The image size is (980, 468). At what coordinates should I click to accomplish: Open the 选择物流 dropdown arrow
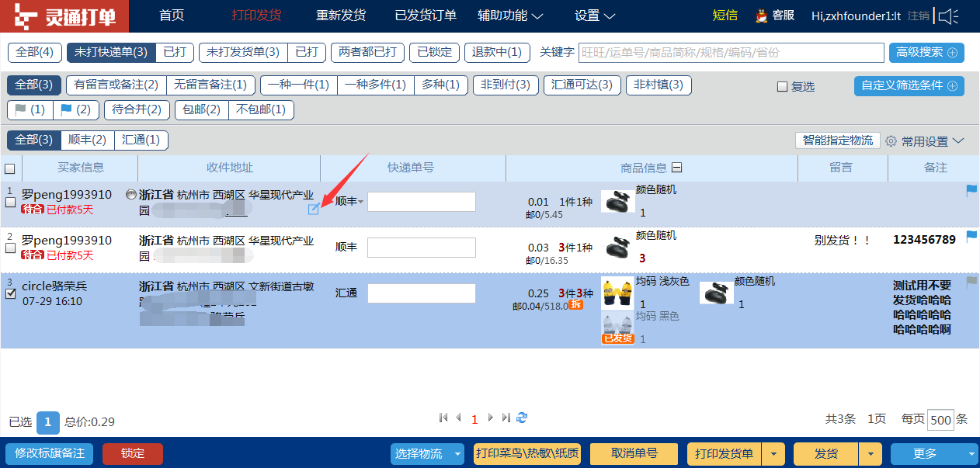point(457,454)
